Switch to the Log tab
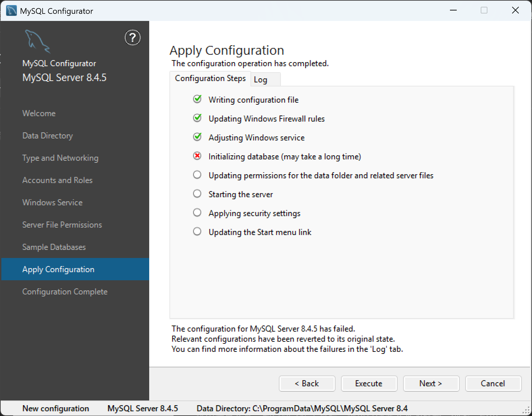This screenshot has height=416, width=532. [266, 79]
